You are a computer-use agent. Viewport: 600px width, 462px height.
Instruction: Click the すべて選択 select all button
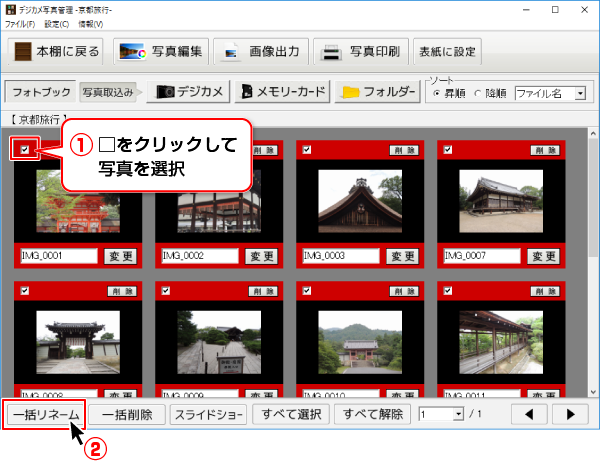coord(291,413)
